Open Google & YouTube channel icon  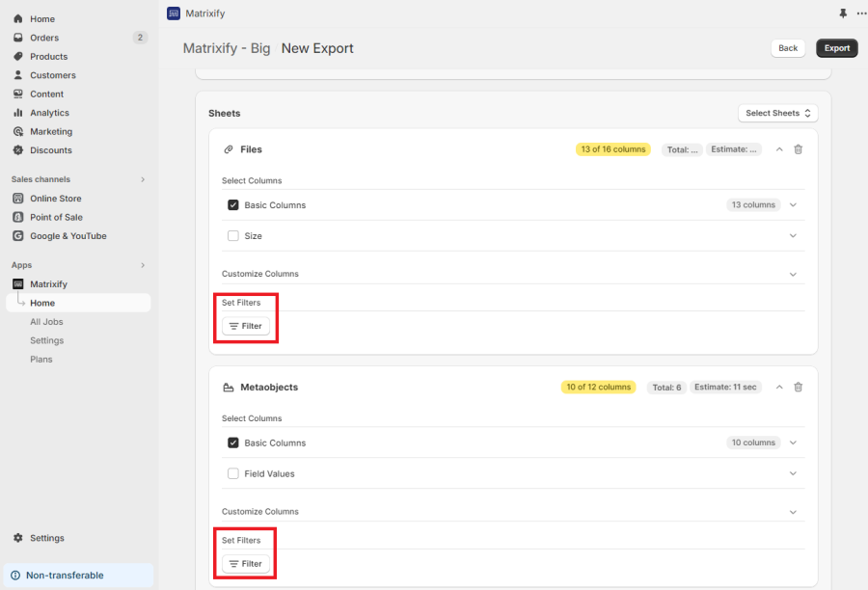(16, 235)
